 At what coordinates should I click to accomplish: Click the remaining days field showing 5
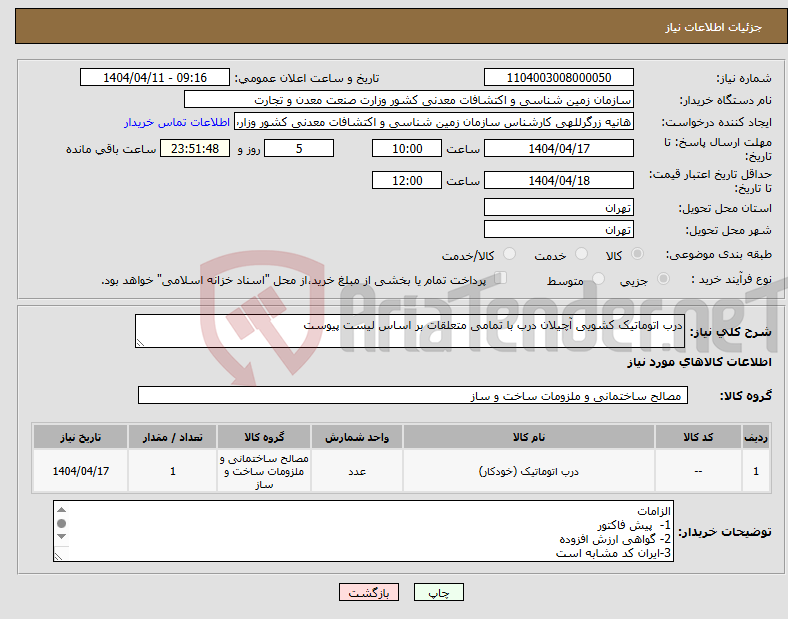tap(299, 149)
